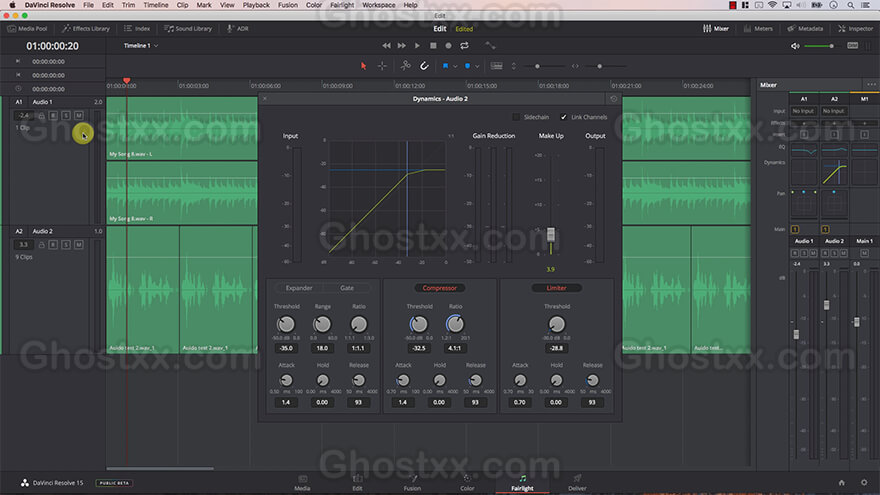Screen dimensions: 880x495
Task: Solo the Audio 2 track
Action: click(x=66, y=245)
